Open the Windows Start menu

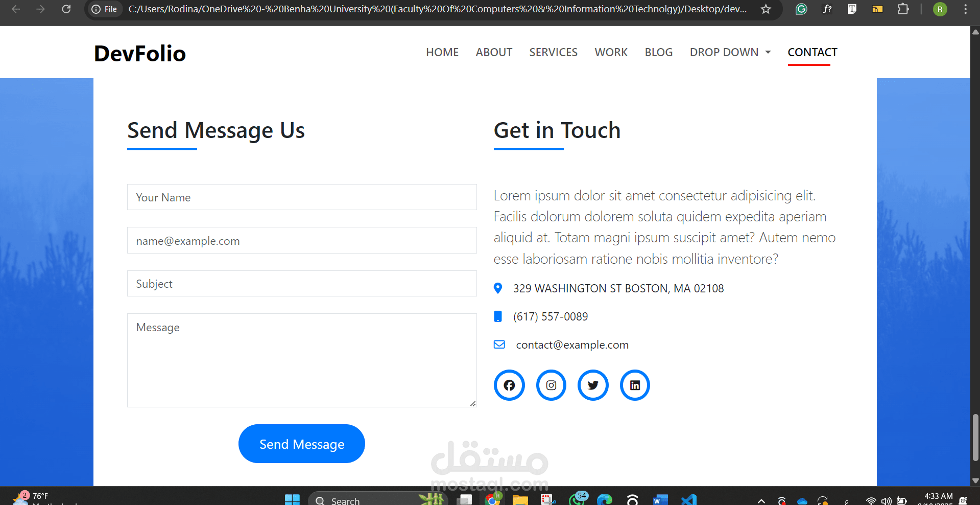pyautogui.click(x=292, y=500)
